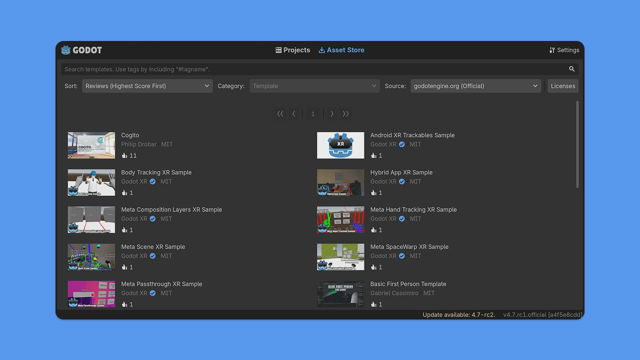Click the Cogito thumbs-up icon with 11
Screen dimensions: 640x360
124,156
